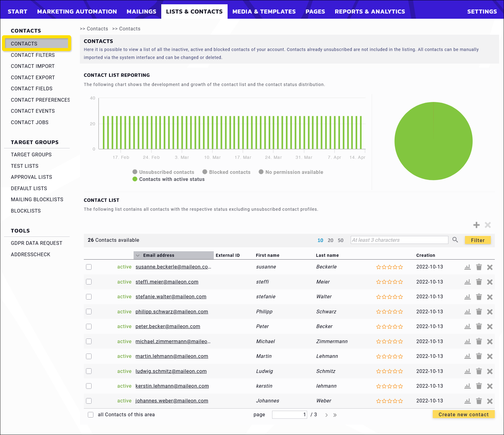Screen dimensions: 504x435
Task: Open Settings in top navigation
Action: point(482,11)
